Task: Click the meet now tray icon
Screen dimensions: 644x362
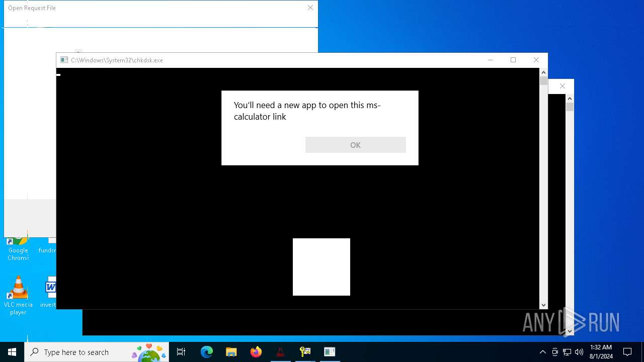Action: tap(555, 352)
